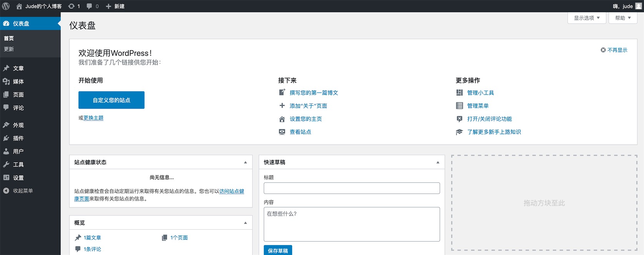Click the comment-off icon beside 打开/关闭评论功能
Viewport: 644px width, 255px height.
[x=459, y=119]
